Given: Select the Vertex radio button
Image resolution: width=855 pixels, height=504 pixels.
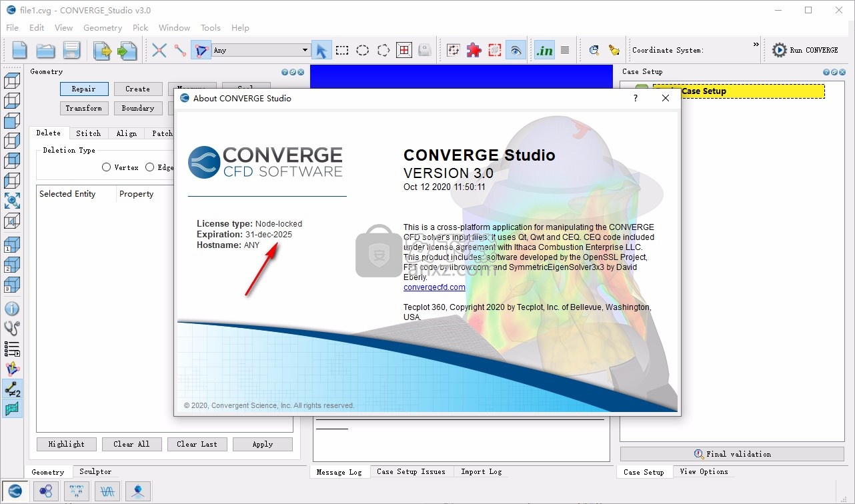Looking at the screenshot, I should point(106,167).
